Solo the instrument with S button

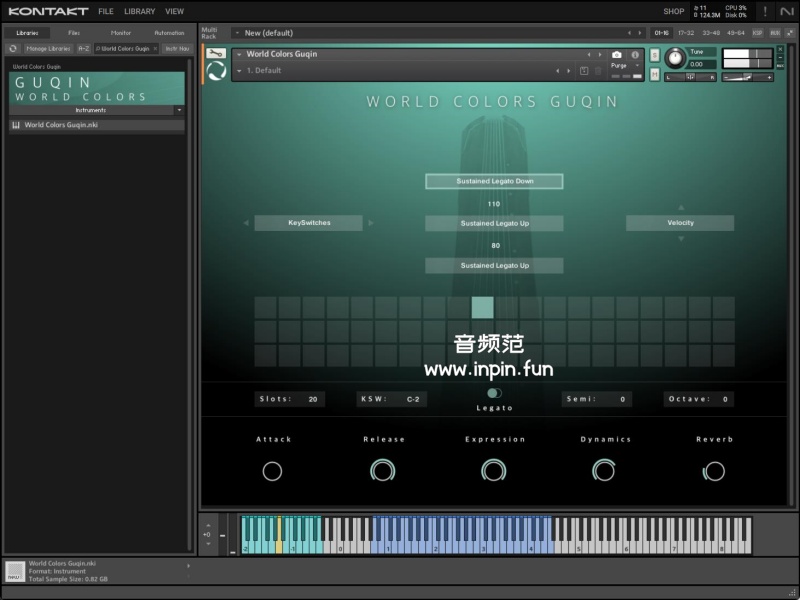[654, 54]
